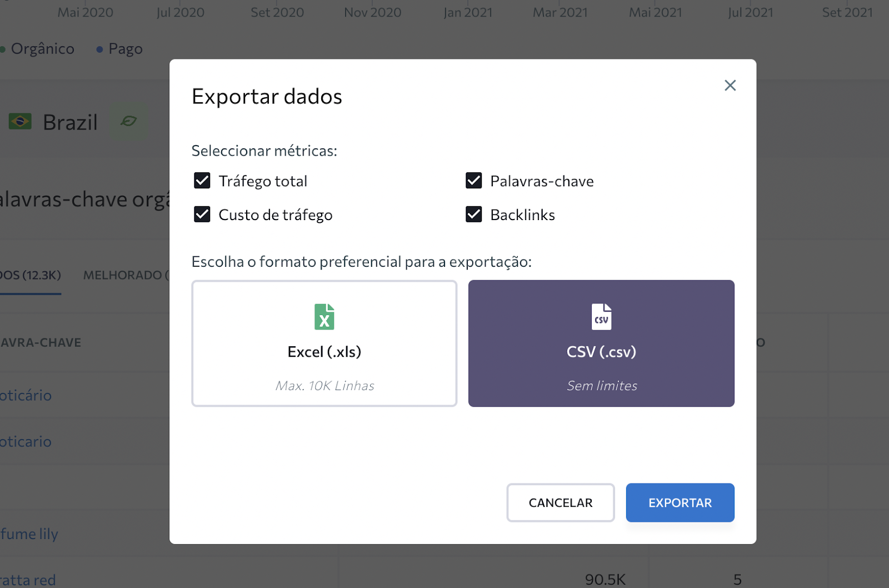
Task: Click the Brazil country heading
Action: click(70, 122)
